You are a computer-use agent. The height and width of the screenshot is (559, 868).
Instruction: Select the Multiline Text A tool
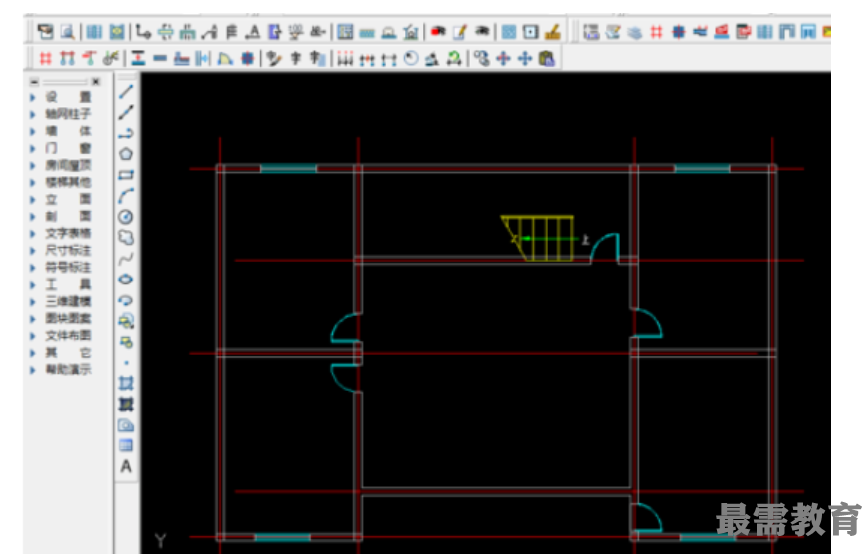click(126, 467)
